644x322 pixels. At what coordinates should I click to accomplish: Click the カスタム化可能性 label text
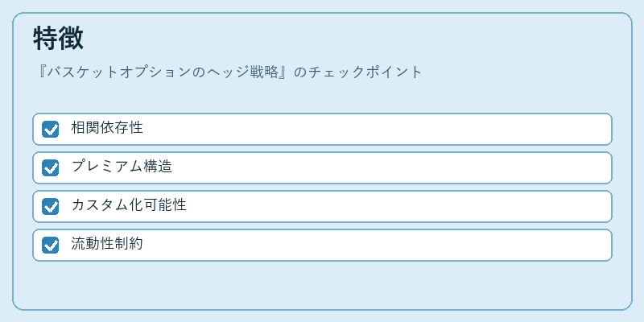(x=129, y=205)
